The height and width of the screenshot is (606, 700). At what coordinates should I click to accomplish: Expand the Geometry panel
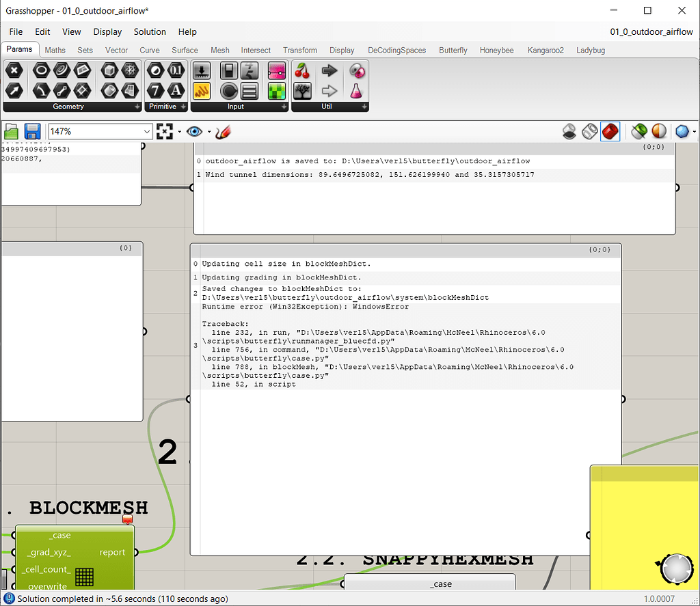pos(137,107)
